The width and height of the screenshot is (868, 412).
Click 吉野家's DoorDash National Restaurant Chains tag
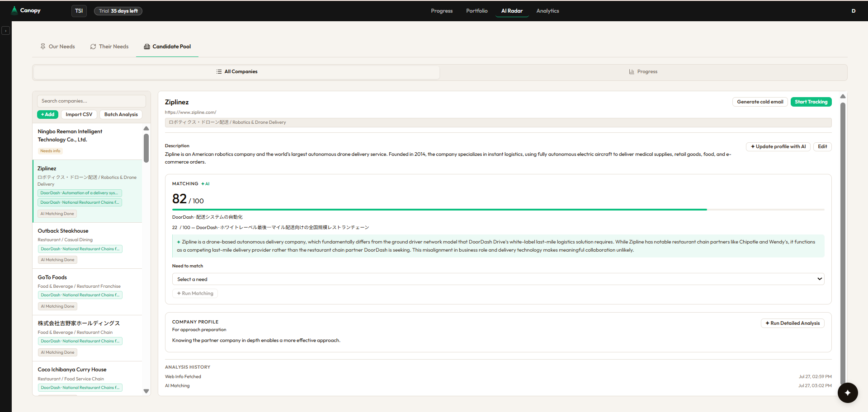[x=80, y=341]
